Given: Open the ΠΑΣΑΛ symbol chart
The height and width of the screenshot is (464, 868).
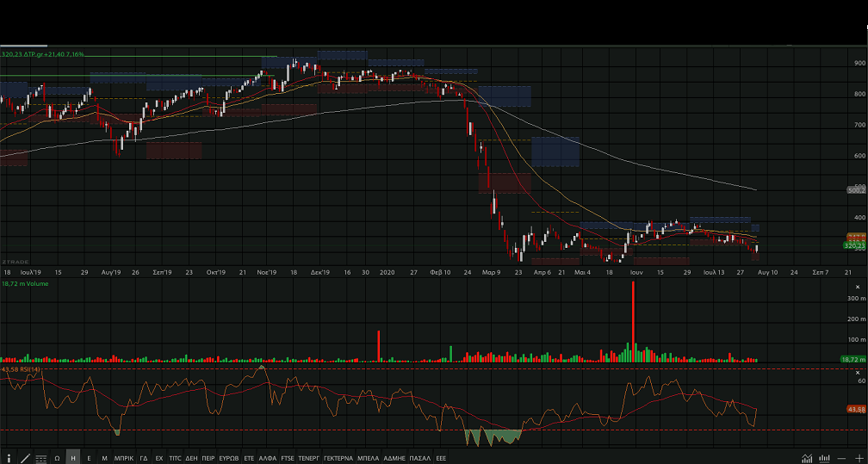Looking at the screenshot, I should (x=420, y=458).
